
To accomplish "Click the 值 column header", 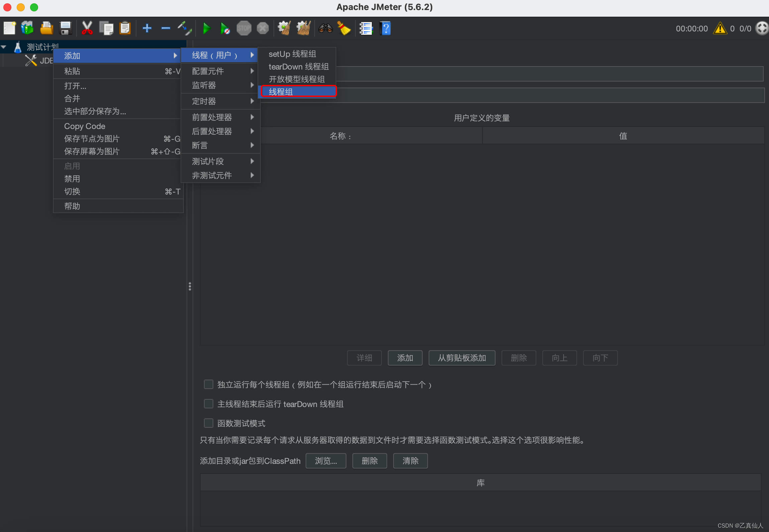I will pos(623,136).
